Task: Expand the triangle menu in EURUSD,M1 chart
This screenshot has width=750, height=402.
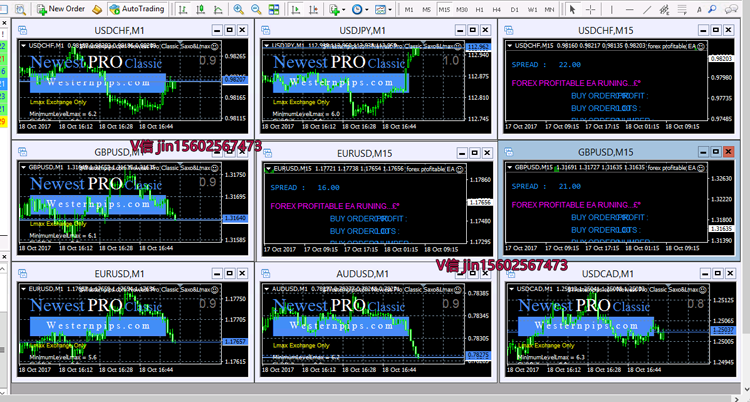Action: tap(23, 289)
